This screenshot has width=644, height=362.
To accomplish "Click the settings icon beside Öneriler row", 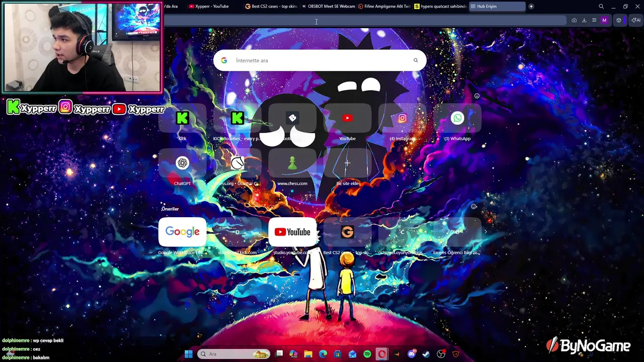I will (473, 207).
